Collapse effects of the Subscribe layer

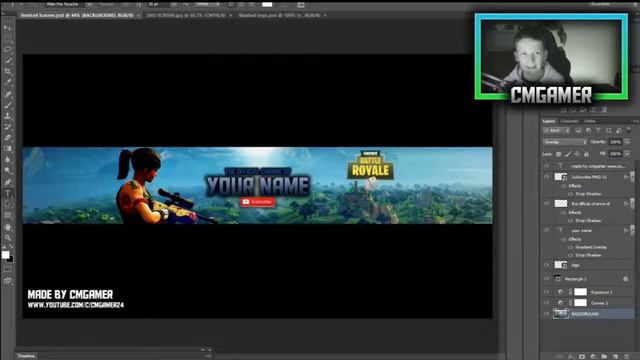632,177
